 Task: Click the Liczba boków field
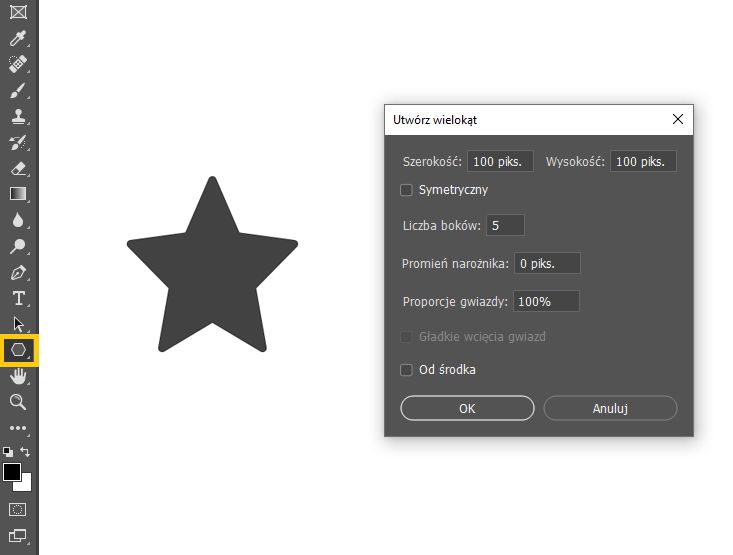pyautogui.click(x=505, y=225)
